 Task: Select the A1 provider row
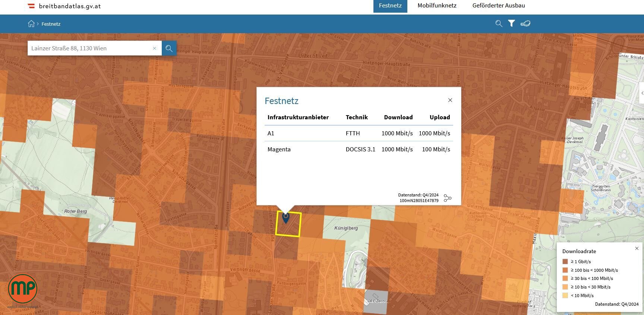(359, 133)
